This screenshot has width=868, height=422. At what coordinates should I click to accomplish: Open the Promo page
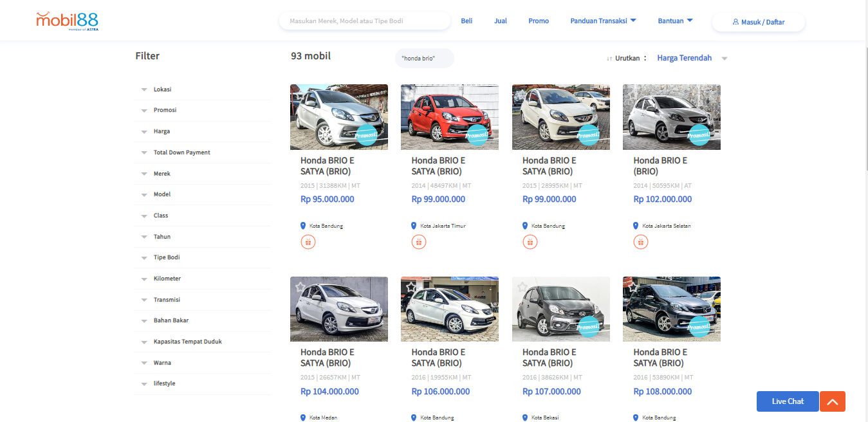539,21
